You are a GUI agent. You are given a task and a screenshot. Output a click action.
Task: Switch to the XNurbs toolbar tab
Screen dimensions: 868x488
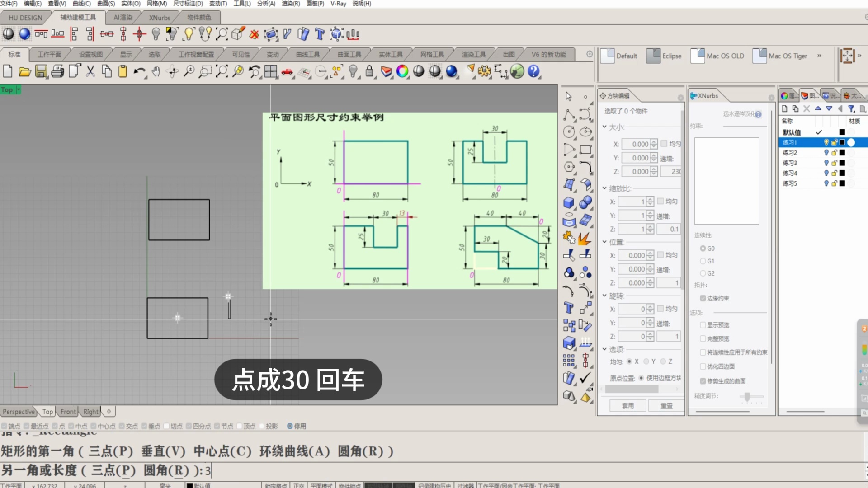tap(160, 18)
